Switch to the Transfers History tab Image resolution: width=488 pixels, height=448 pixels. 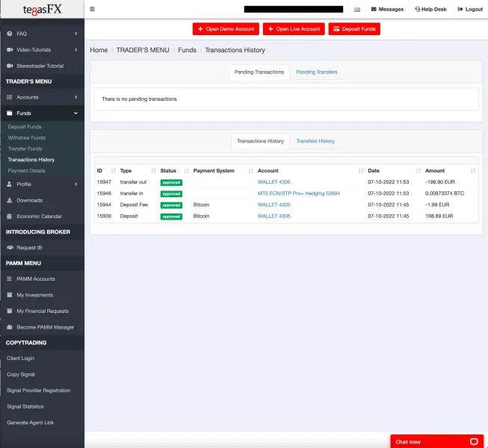click(x=315, y=141)
